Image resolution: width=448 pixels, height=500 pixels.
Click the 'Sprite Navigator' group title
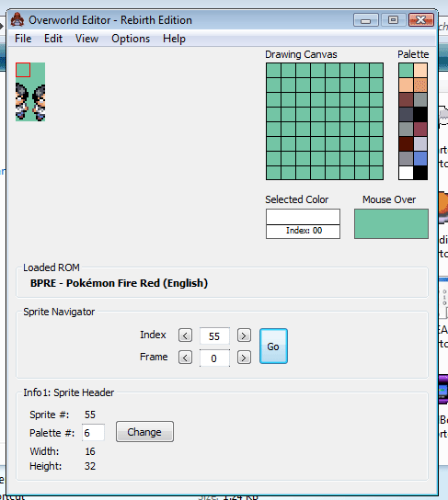pos(59,312)
